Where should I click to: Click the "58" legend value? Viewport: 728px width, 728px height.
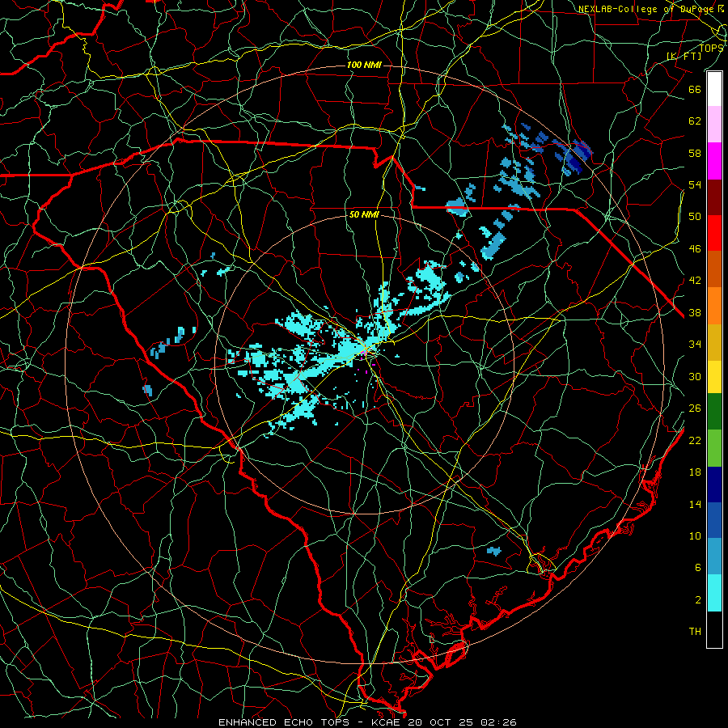(695, 153)
